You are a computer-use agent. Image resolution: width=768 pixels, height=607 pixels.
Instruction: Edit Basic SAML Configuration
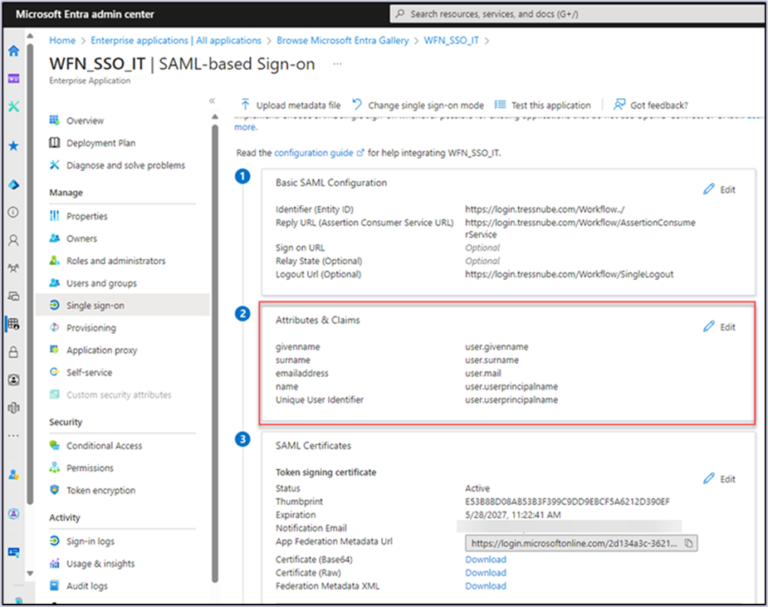coord(720,190)
